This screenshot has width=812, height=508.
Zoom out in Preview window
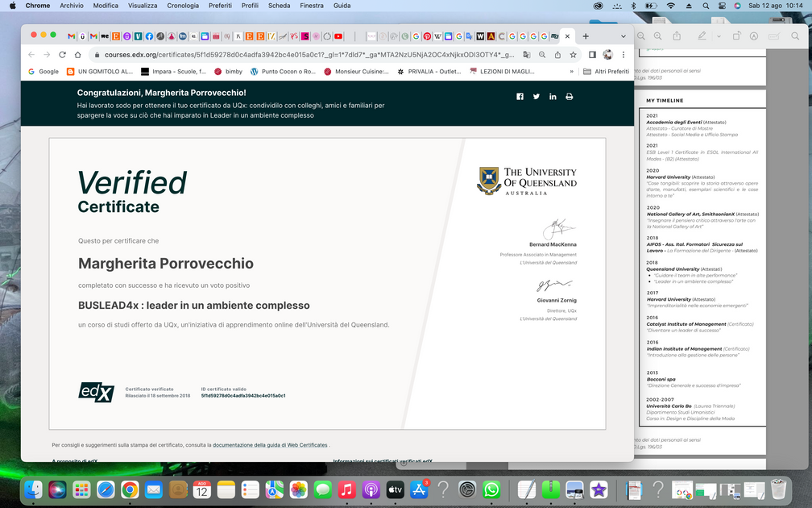641,36
